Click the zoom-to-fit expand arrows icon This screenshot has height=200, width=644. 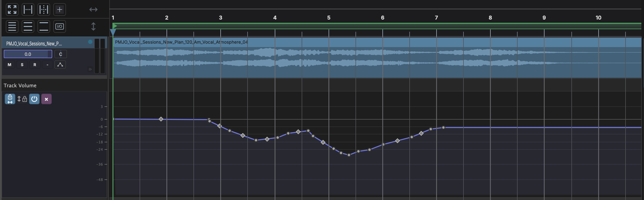click(x=12, y=10)
